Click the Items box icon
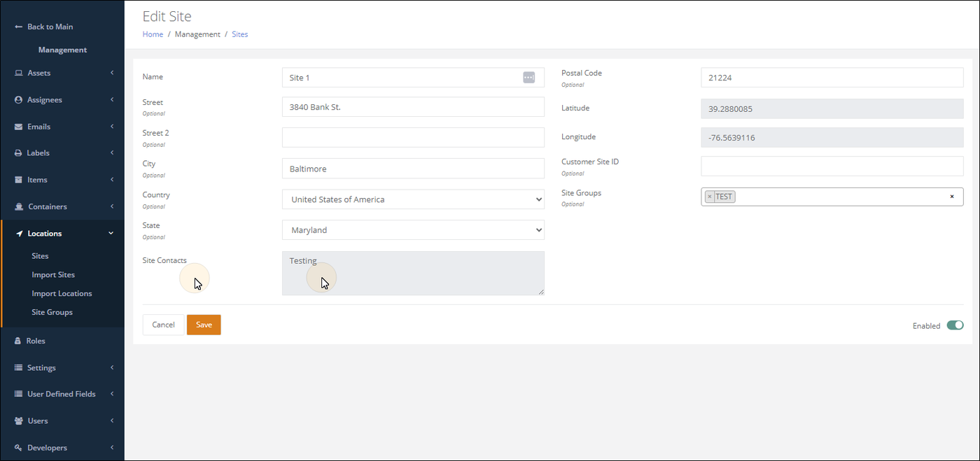This screenshot has width=980, height=461. [x=19, y=180]
